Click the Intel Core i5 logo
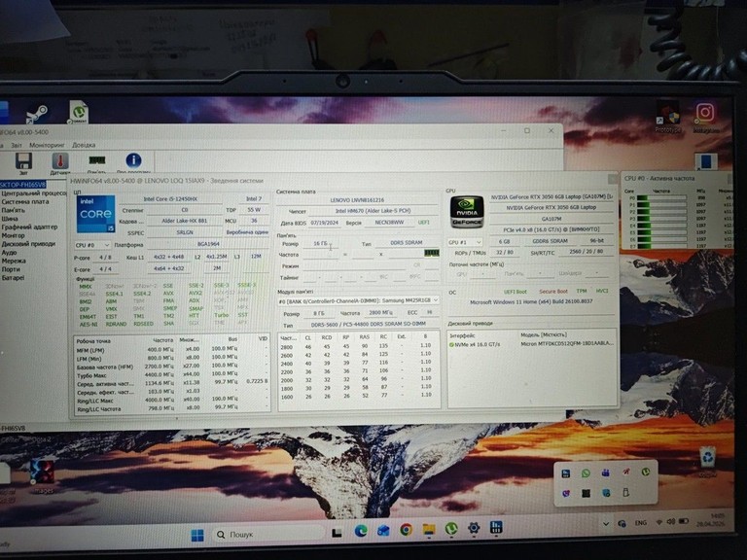Screen dimensions: 747x560 [x=95, y=214]
